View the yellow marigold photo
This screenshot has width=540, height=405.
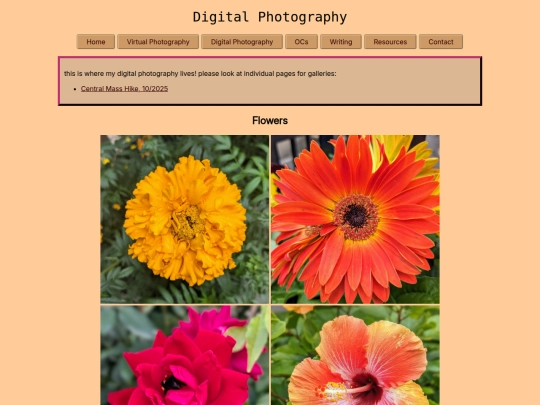point(185,219)
